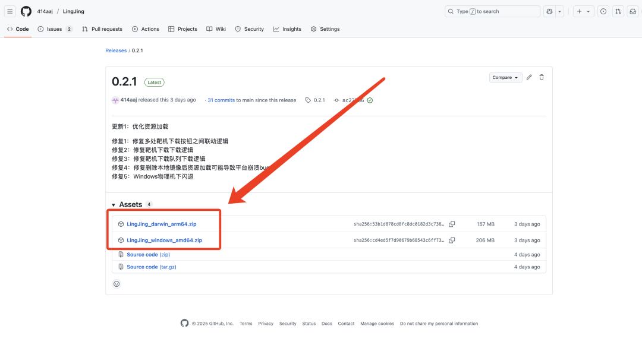Download LingJing_darwin_arm64.zip
The height and width of the screenshot is (364, 642).
[x=161, y=224]
